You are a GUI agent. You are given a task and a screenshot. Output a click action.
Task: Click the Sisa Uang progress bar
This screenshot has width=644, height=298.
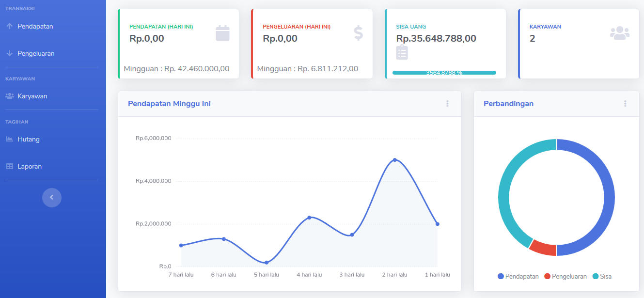click(444, 73)
